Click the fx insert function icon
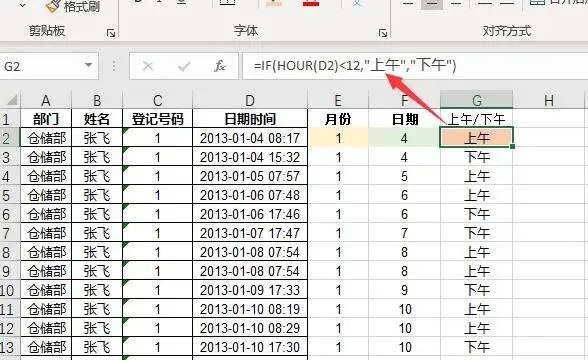The height and width of the screenshot is (360, 588). tap(220, 66)
